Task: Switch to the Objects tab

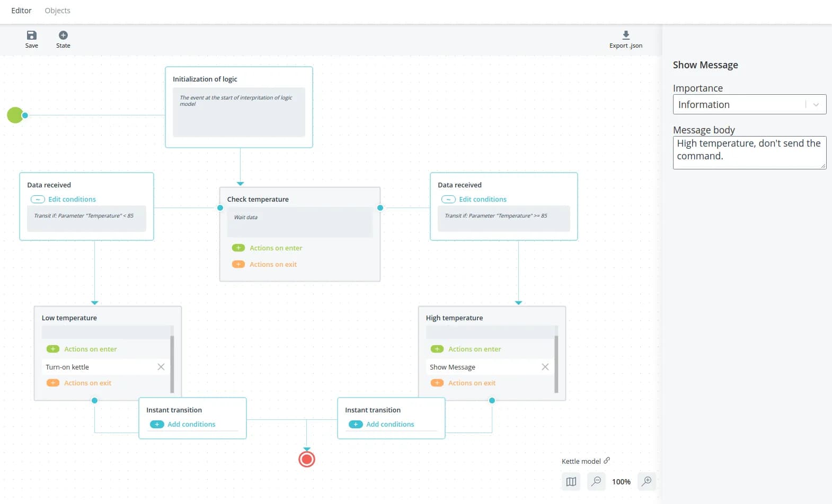Action: [57, 11]
